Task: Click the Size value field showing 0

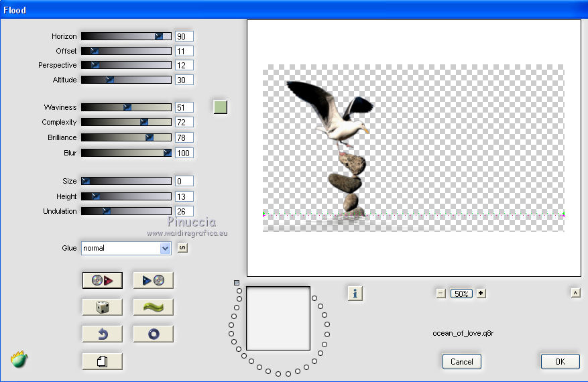Action: coord(184,181)
